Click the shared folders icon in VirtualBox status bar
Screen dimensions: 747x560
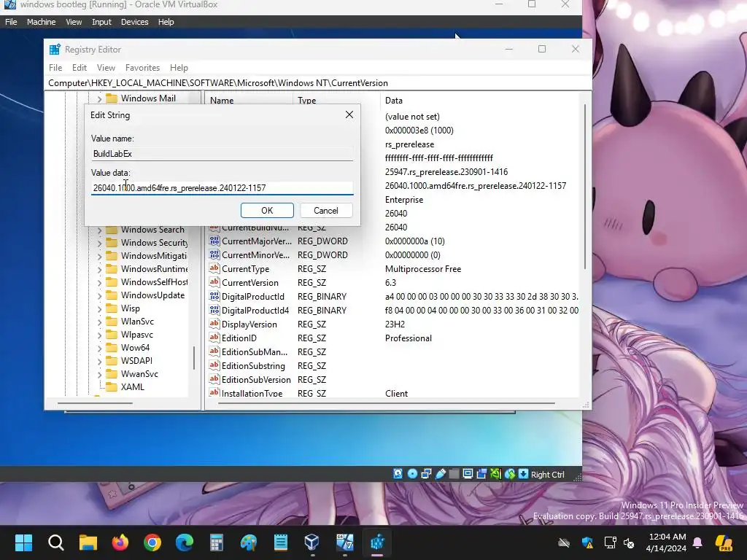(x=454, y=474)
